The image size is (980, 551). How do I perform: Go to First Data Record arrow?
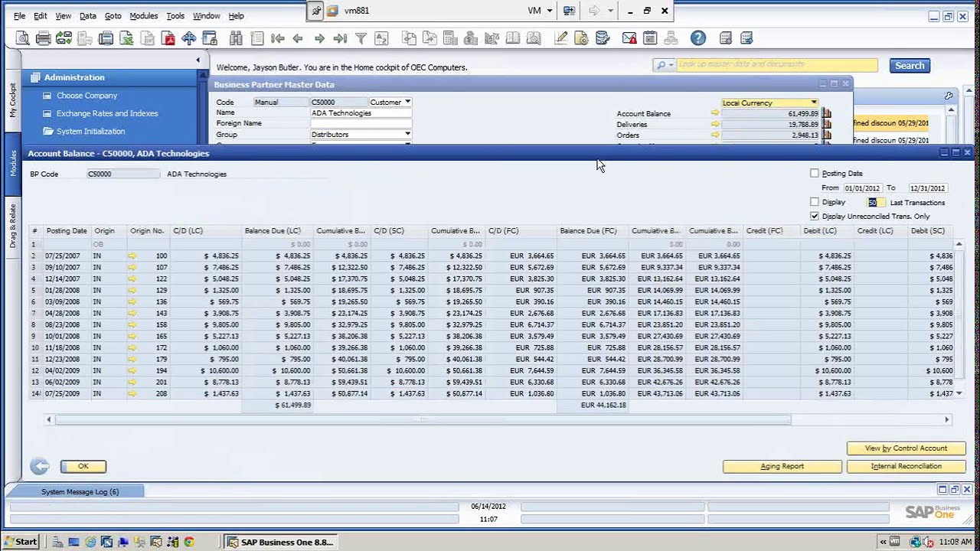(278, 38)
